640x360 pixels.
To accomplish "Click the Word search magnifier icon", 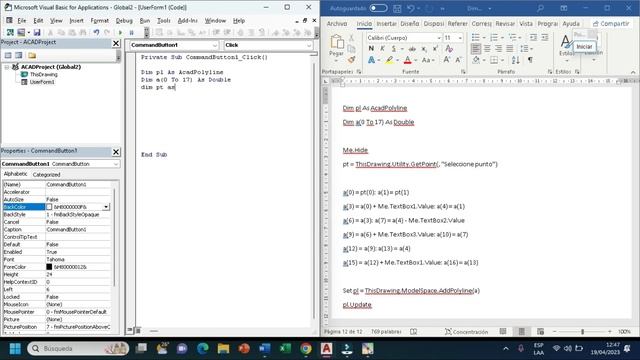I will coord(540,8).
